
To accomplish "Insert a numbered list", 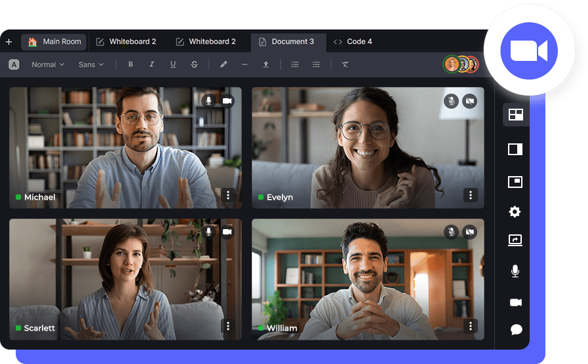I will [295, 64].
